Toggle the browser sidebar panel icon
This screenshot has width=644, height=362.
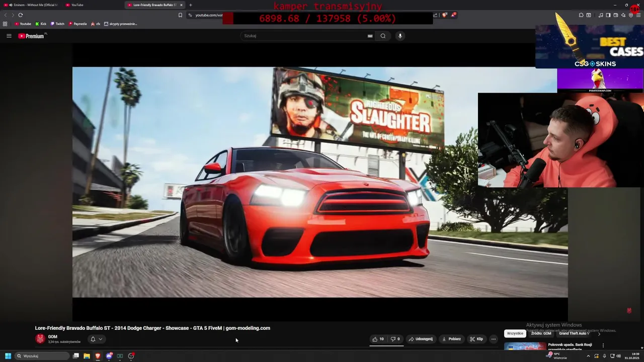click(x=608, y=15)
